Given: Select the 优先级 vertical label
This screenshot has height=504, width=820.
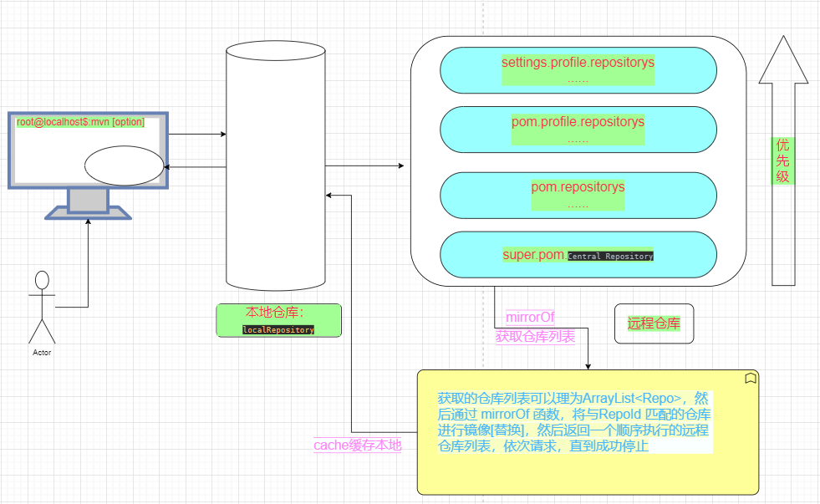Looking at the screenshot, I should 782,160.
